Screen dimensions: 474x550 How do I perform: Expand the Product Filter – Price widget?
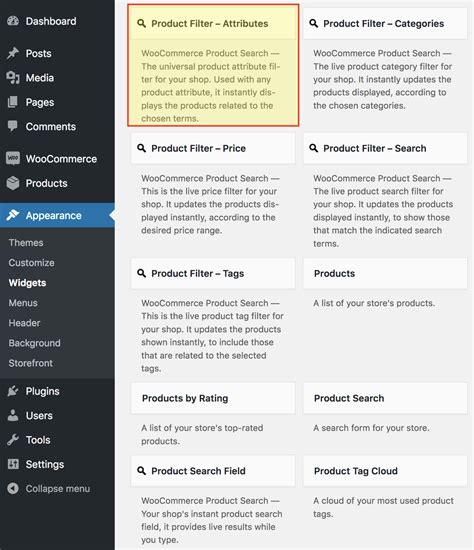[x=213, y=148]
